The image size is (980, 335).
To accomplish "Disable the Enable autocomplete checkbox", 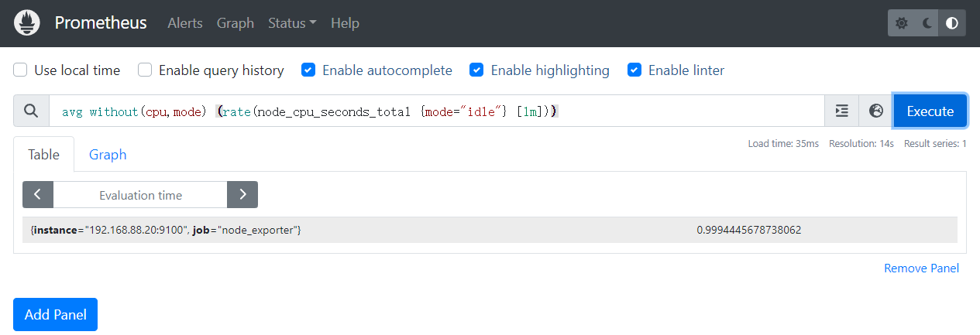I will pos(308,70).
